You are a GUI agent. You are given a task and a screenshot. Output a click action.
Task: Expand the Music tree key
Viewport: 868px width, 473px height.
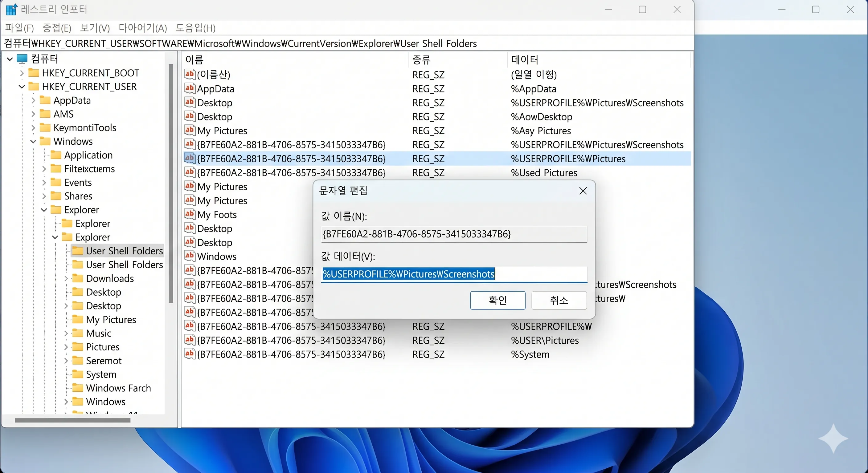66,333
